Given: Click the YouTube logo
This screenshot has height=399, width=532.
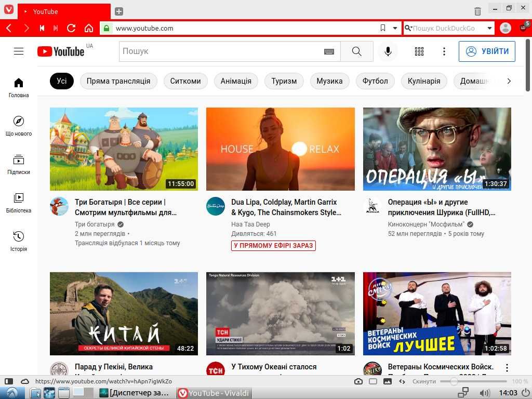Looking at the screenshot, I should [61, 51].
